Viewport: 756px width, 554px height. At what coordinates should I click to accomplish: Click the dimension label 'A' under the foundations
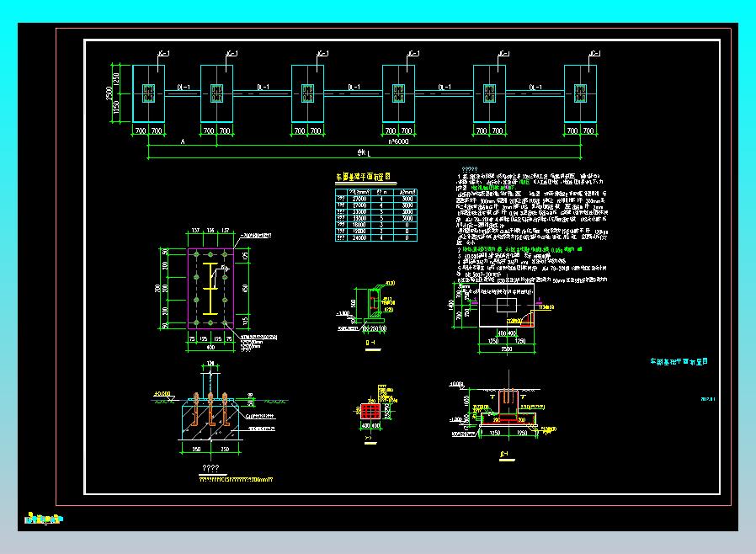(183, 141)
